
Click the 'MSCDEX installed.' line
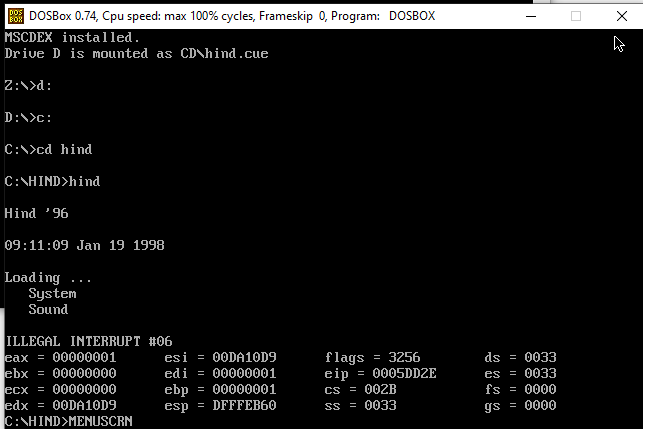point(72,37)
